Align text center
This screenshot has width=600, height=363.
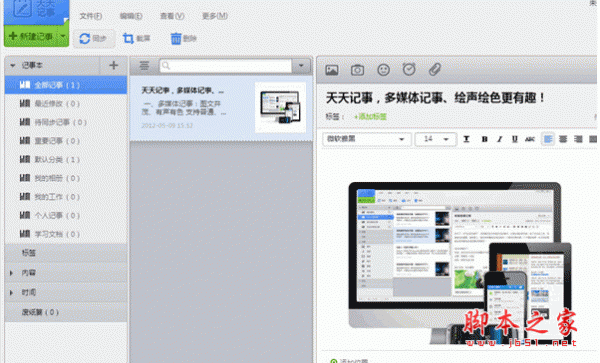[563, 139]
